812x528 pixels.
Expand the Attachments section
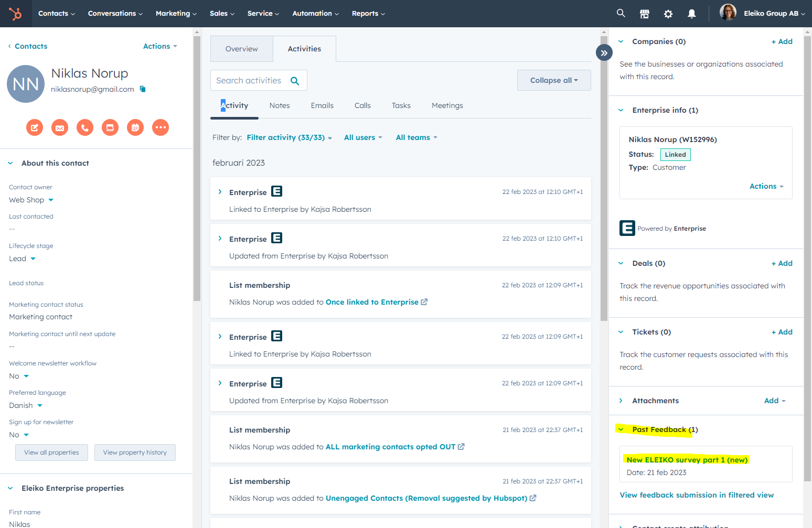(621, 401)
